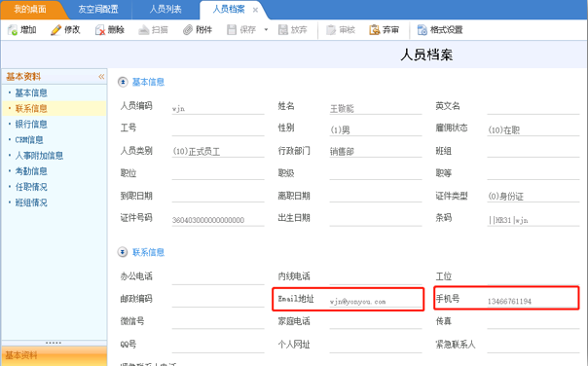Click the 到职日期 date field
Screen dimensions: 588x366
click(218, 196)
